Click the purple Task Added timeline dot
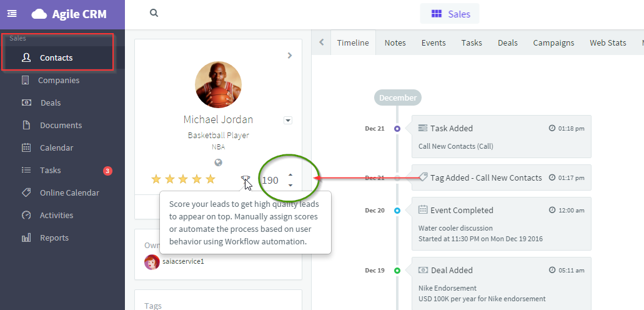This screenshot has height=310, width=644. click(397, 129)
